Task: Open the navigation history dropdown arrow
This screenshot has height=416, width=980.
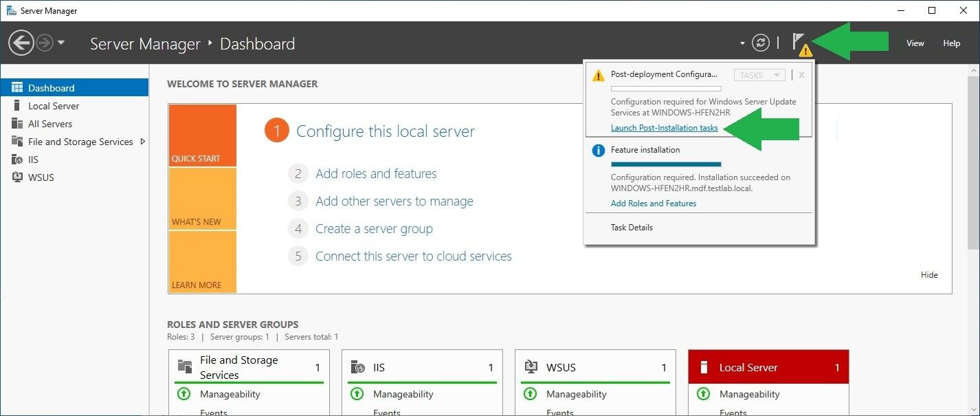Action: point(61,43)
